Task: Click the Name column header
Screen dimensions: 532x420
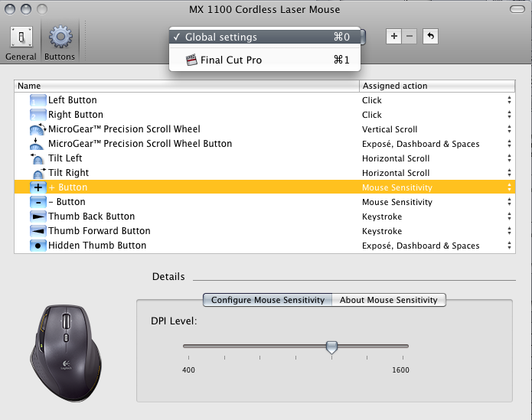Action: point(187,86)
